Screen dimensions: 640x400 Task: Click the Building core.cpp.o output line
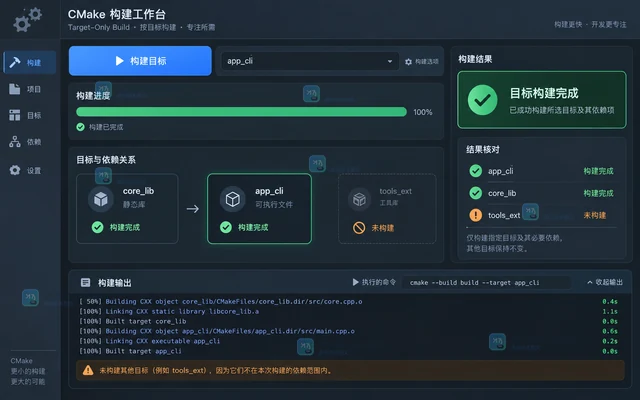pos(220,302)
